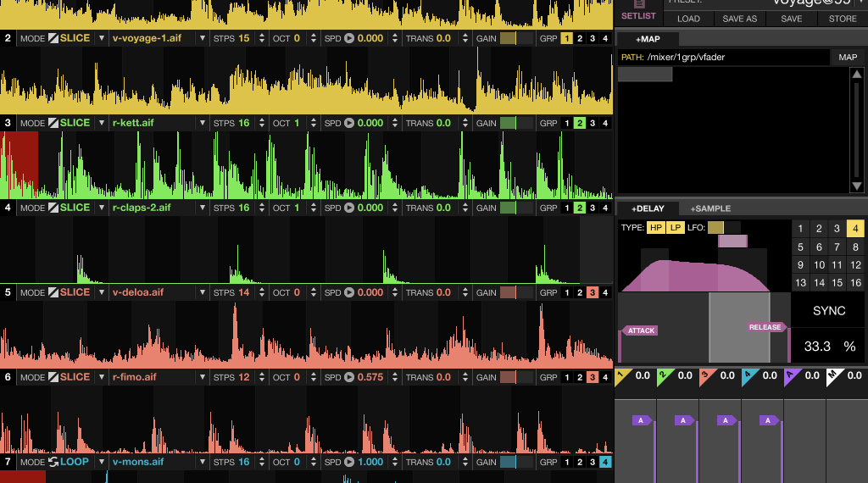Open the file dropdown for v-voyage-1.aif
The height and width of the screenshot is (483, 868).
(x=202, y=38)
